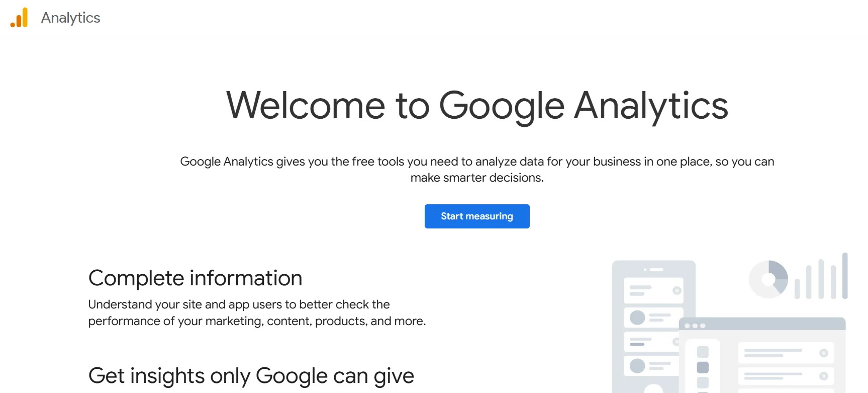Expand the content row inside the browser mockup
Viewport: 868px width, 393px height.
click(x=786, y=353)
